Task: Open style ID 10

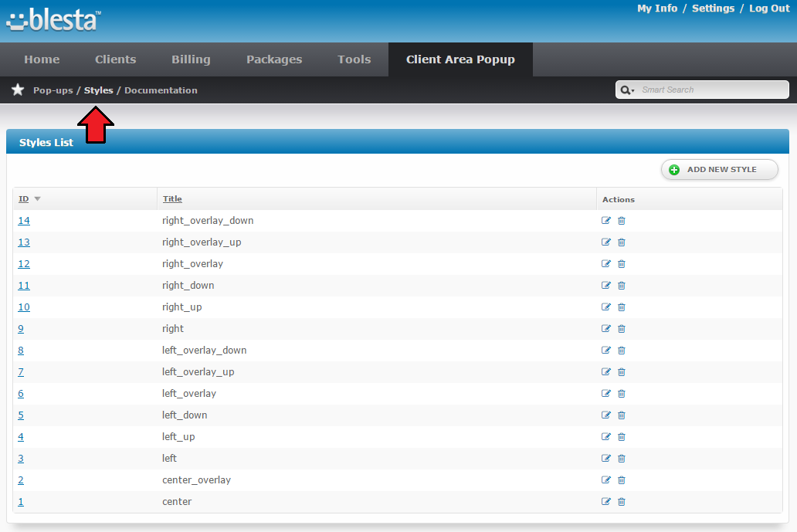Action: [24, 307]
